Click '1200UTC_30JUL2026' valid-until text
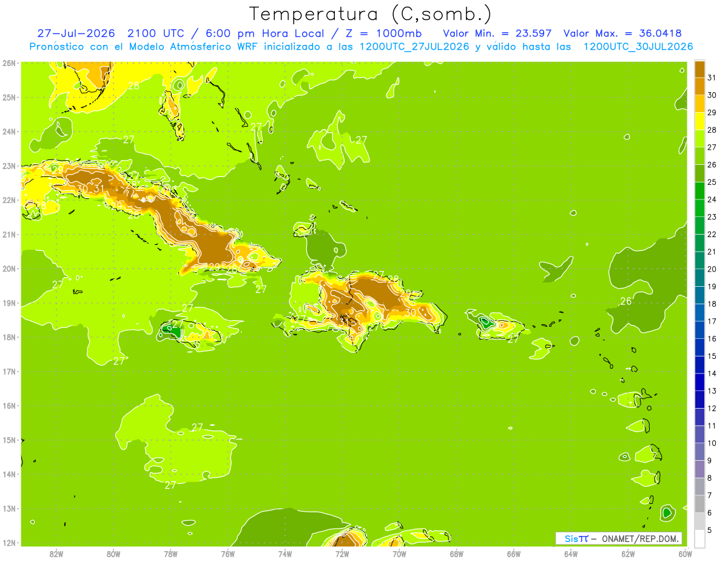The height and width of the screenshot is (562, 728). [638, 46]
